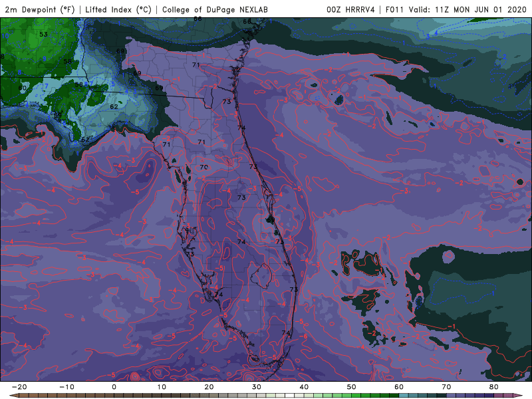Click the 70 label on the color scale
The width and height of the screenshot is (532, 399).
[446, 387]
